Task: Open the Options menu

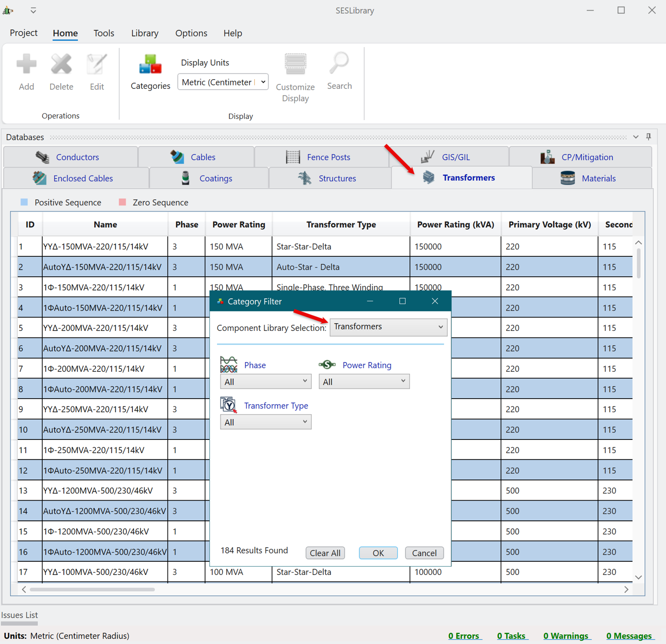Action: 191,33
